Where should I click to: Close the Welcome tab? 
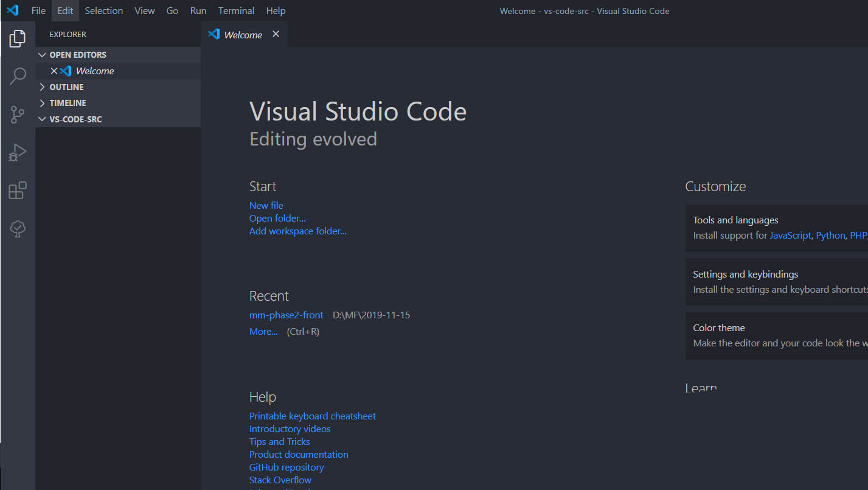point(276,34)
